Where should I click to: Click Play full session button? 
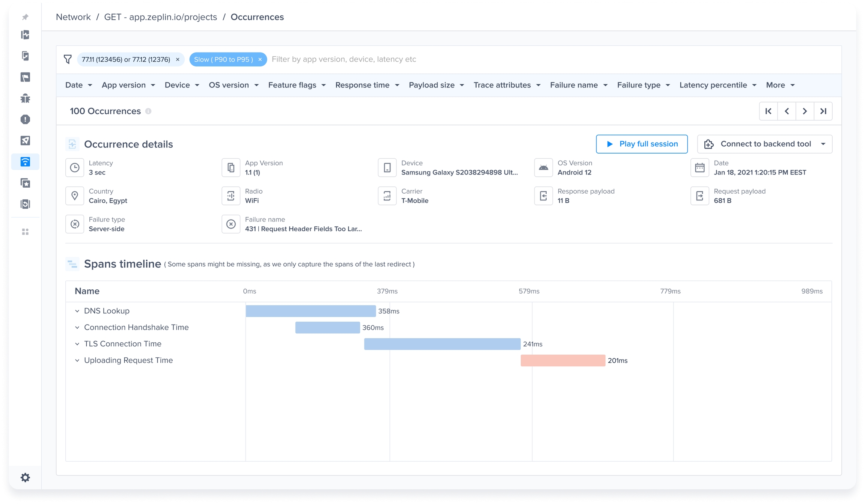[642, 144]
